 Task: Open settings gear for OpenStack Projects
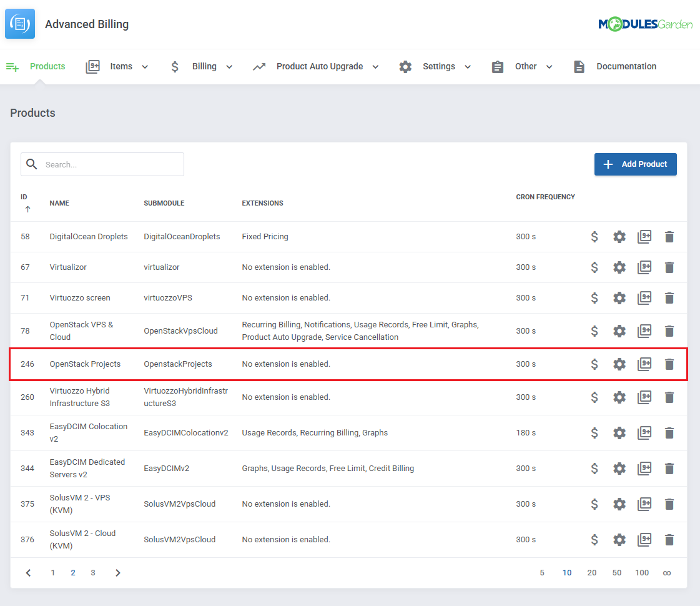(x=619, y=364)
